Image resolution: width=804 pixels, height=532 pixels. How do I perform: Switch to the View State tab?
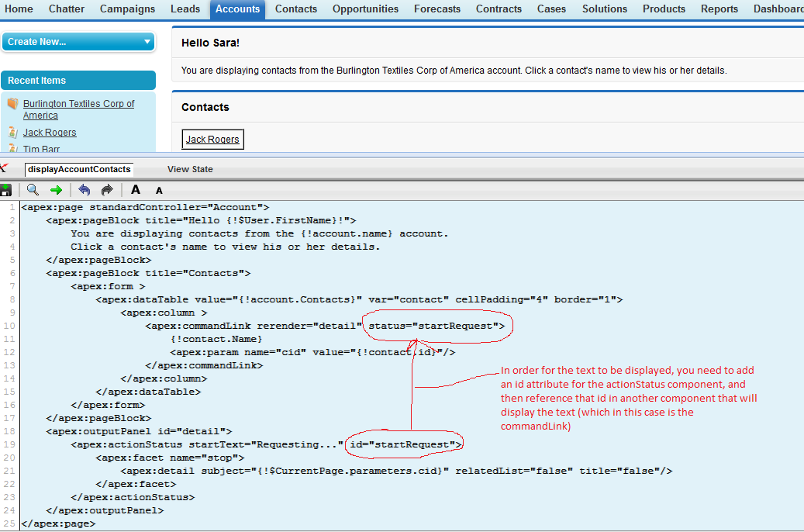click(190, 169)
